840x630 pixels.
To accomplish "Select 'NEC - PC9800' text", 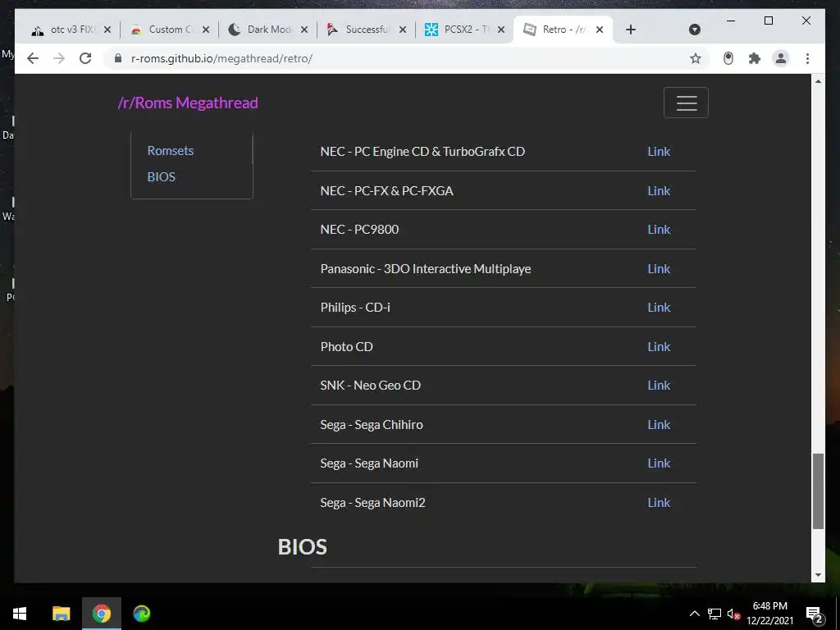I will [359, 230].
